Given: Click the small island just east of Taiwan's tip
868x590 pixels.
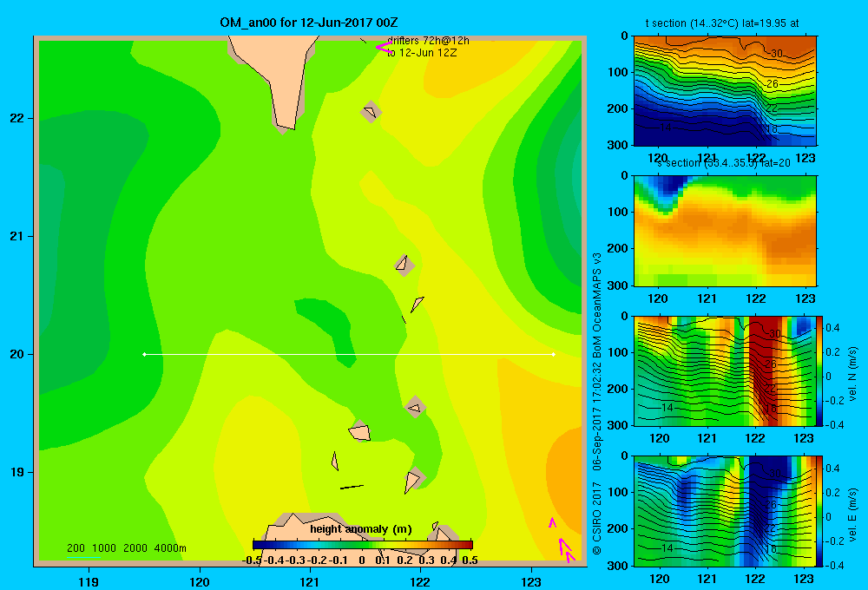Looking at the screenshot, I should [371, 112].
